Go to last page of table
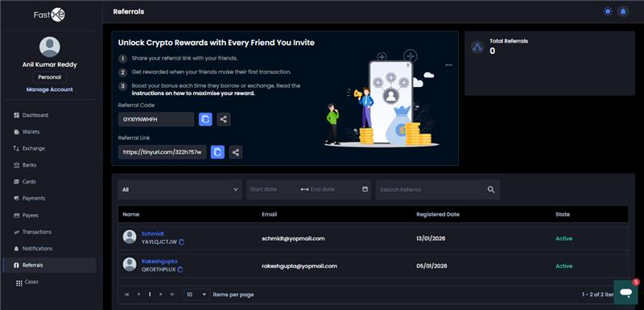Image resolution: width=644 pixels, height=310 pixels. [172, 295]
